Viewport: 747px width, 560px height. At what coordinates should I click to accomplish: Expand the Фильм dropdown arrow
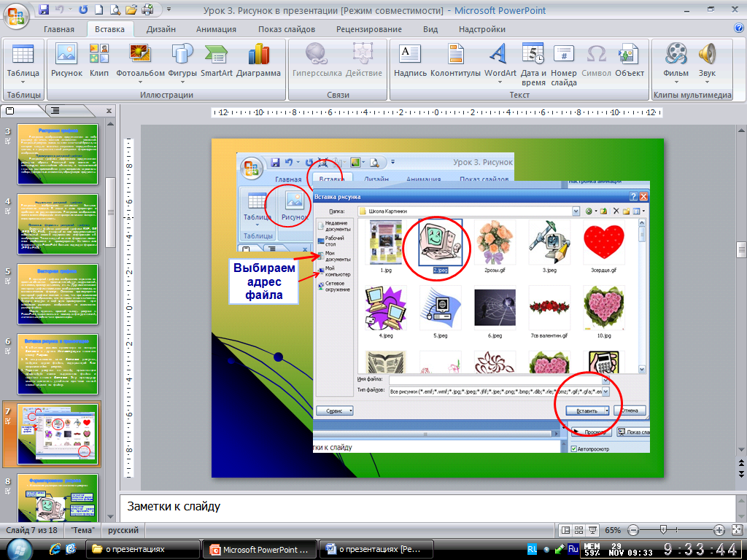tap(676, 82)
